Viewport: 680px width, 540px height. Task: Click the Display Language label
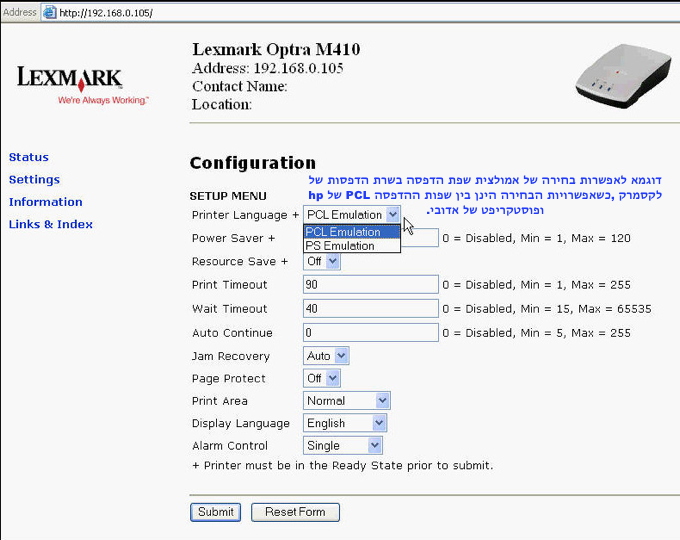pyautogui.click(x=241, y=423)
